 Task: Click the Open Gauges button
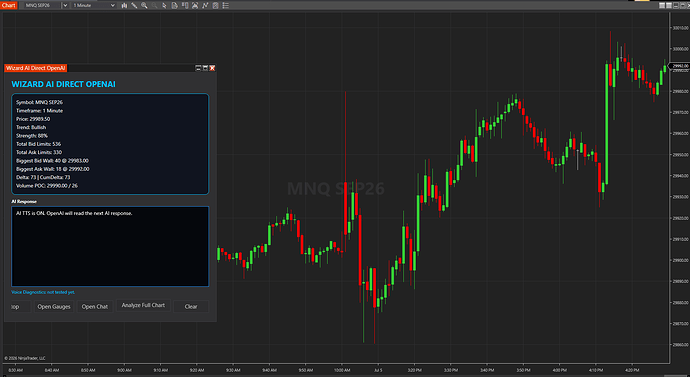click(x=54, y=306)
